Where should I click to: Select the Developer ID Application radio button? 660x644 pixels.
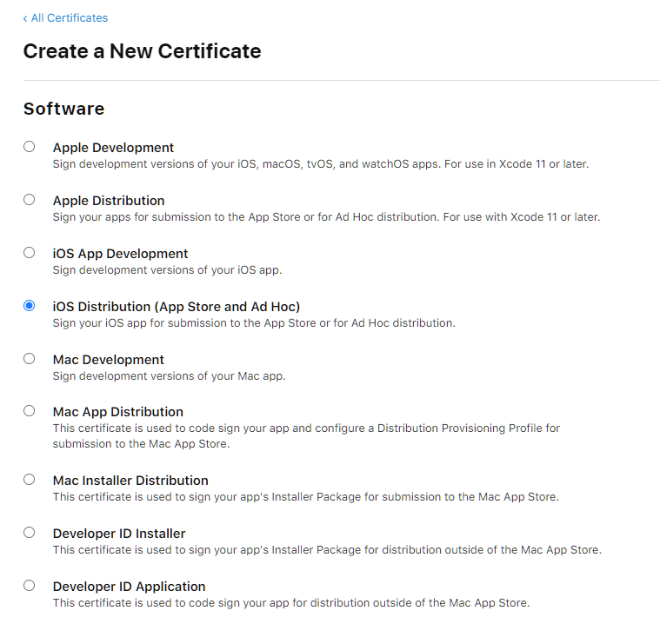coord(30,586)
